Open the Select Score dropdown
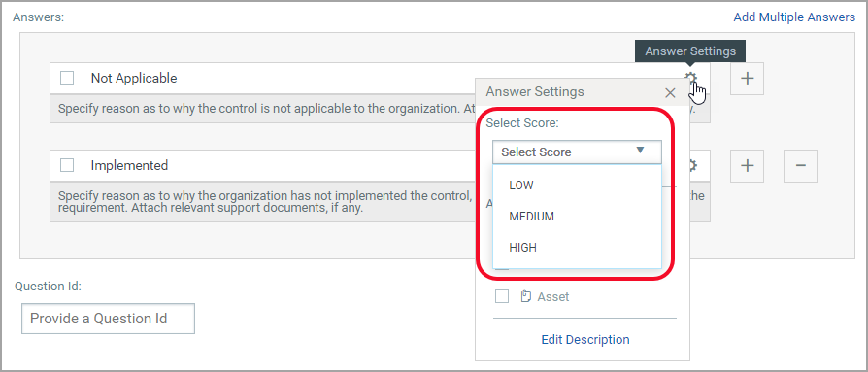868x372 pixels. pyautogui.click(x=577, y=152)
